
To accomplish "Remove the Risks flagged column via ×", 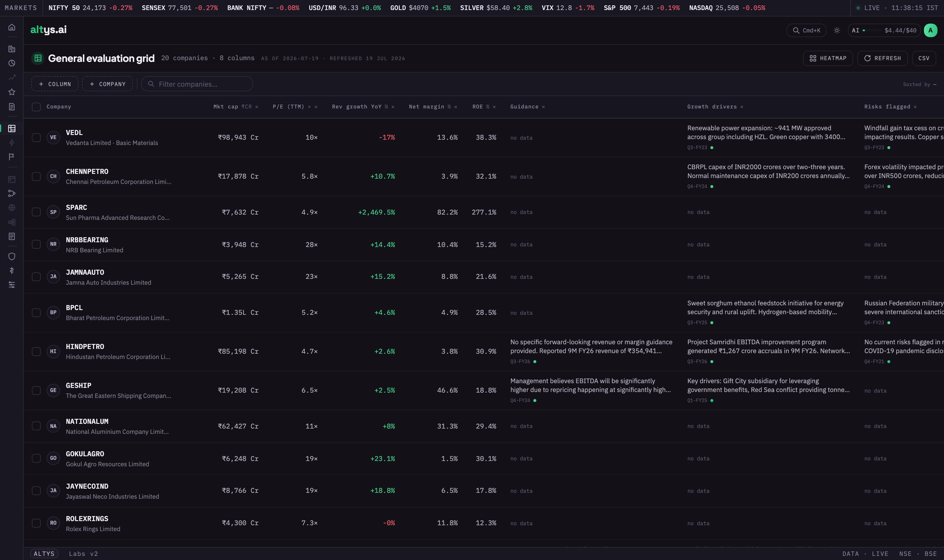I will (915, 107).
